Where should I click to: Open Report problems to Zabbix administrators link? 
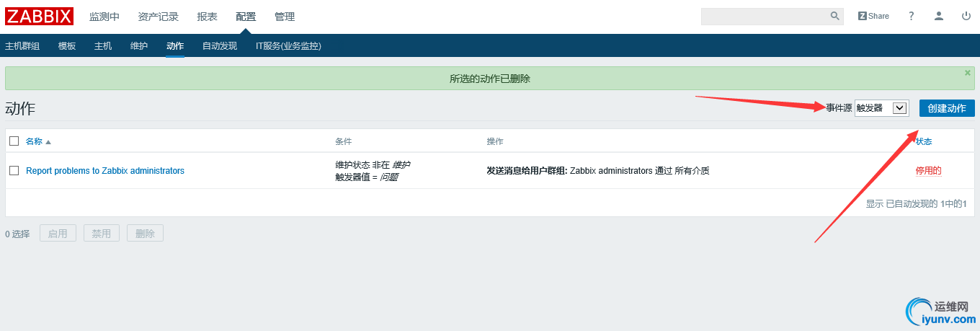click(105, 171)
